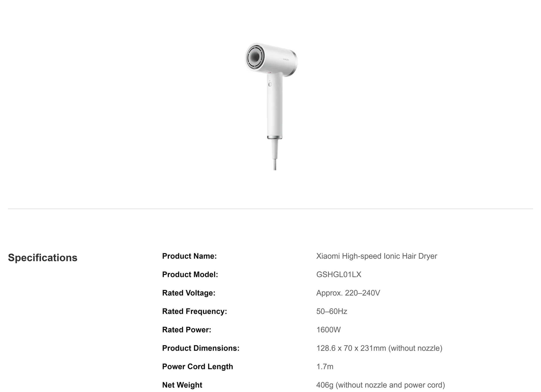Click the Rated Power label
Image resolution: width=541 pixels, height=392 pixels.
click(187, 330)
